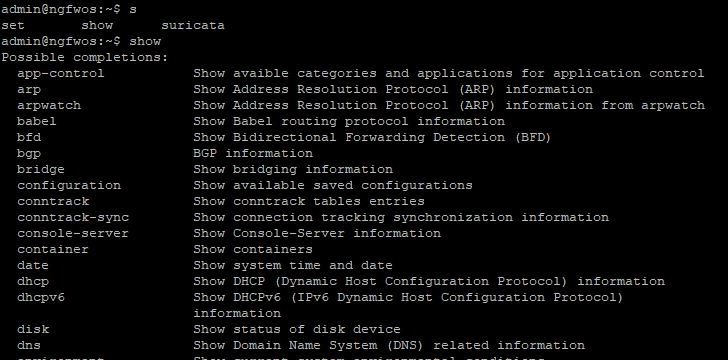Viewport: 728px width, 360px height.
Task: Click the 'dns' completion entry
Action: pyautogui.click(x=29, y=346)
